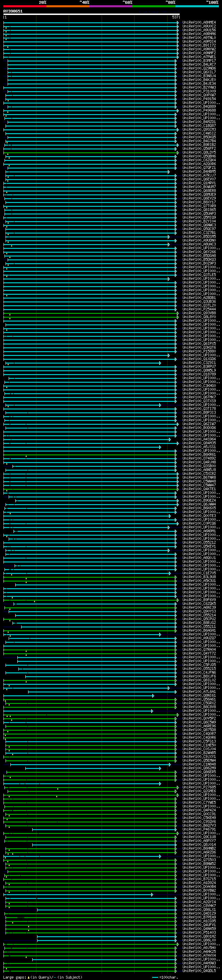Click the cyan alignment bar for UniRef100_Q862M9

pyautogui.click(x=93, y=769)
